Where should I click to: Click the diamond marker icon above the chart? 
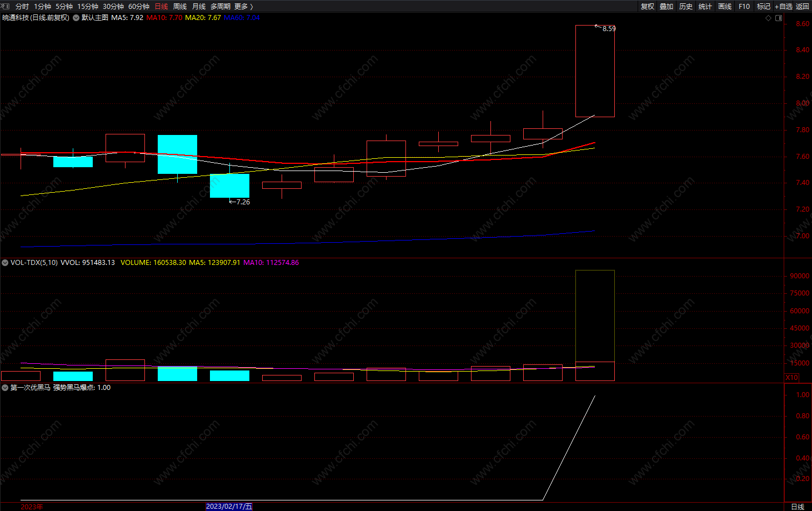coord(768,18)
